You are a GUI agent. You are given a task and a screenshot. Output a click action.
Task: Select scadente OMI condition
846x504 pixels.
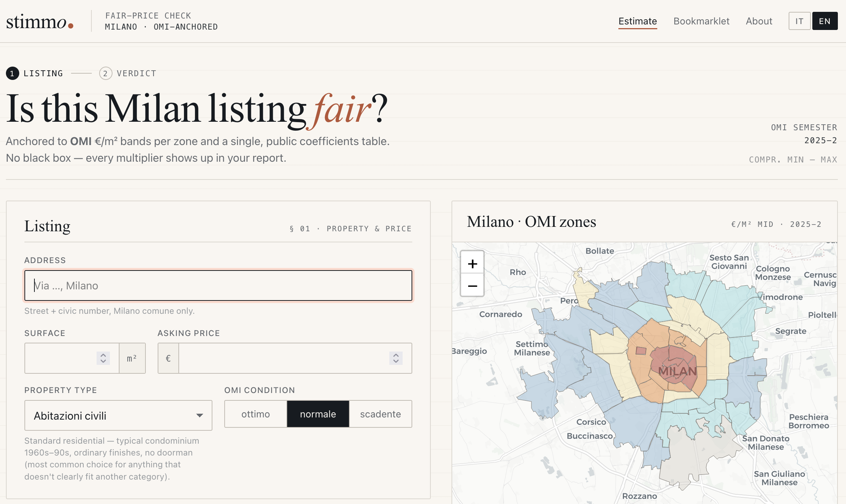tap(380, 414)
